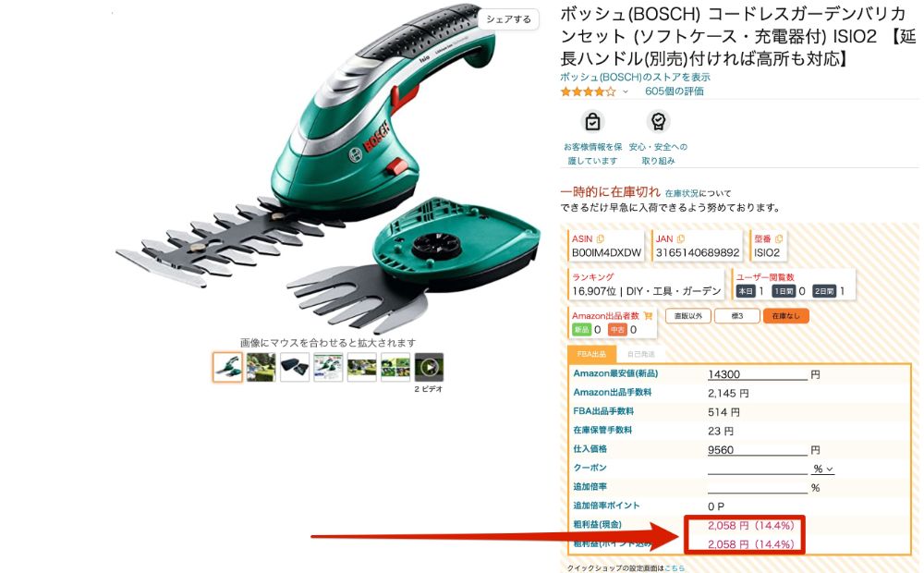Select the FBA出品 tab
This screenshot has width=924, height=573.
pyautogui.click(x=591, y=354)
